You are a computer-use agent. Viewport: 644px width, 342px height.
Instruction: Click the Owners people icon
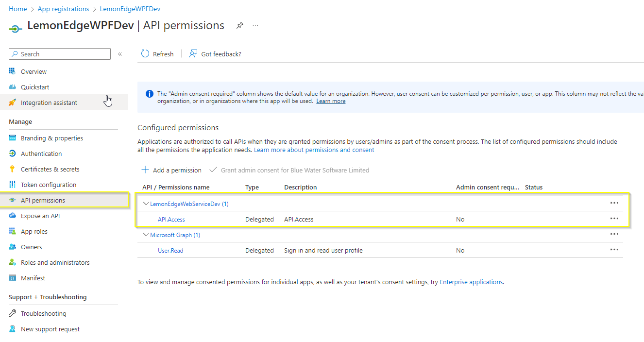[13, 247]
